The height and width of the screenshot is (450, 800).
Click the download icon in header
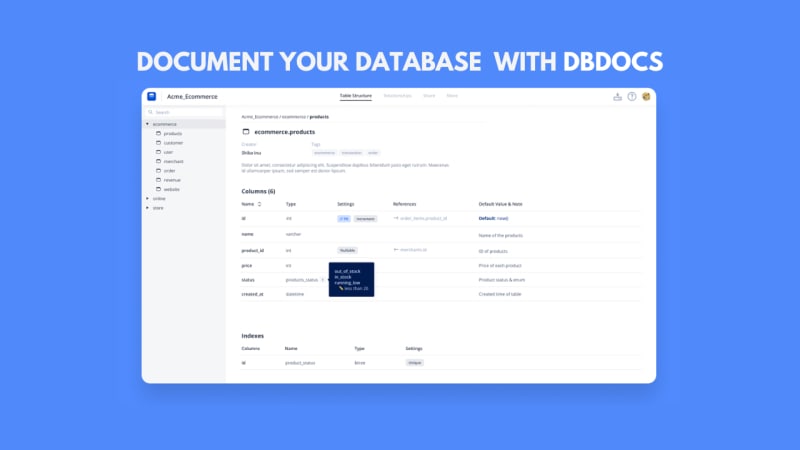[x=617, y=96]
